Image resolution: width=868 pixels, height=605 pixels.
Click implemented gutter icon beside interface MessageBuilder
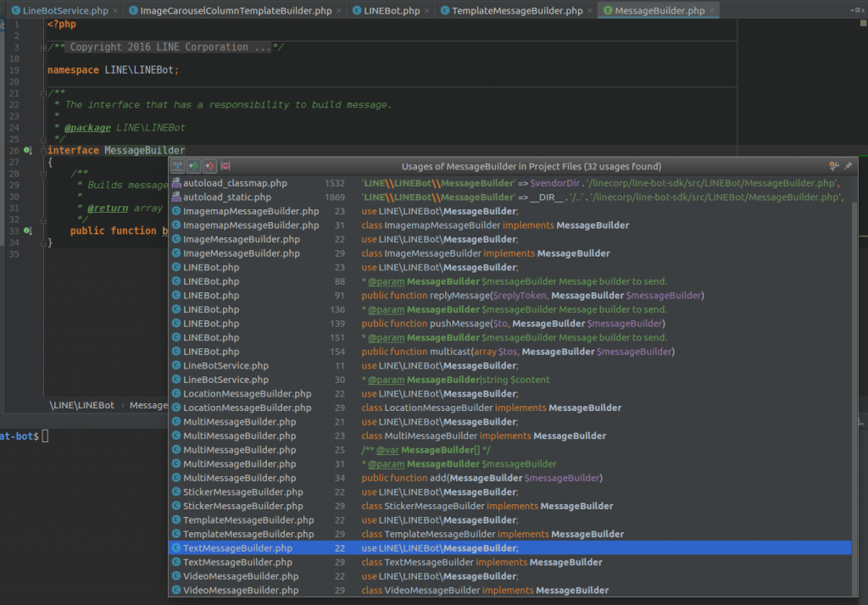click(x=27, y=151)
